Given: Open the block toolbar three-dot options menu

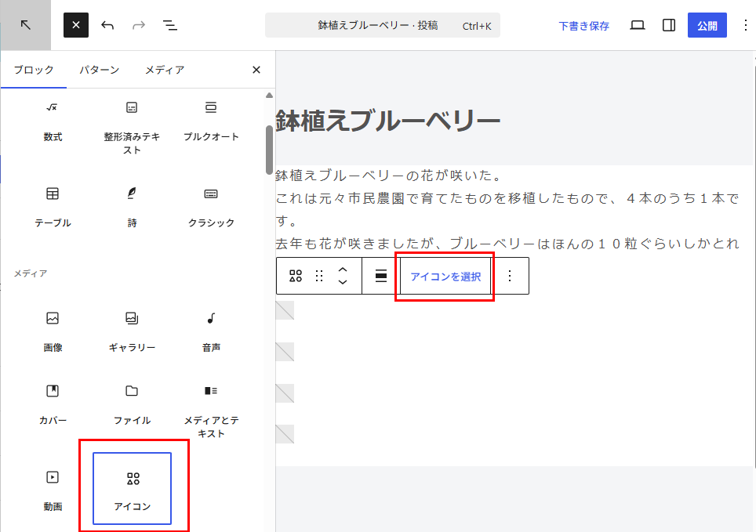Looking at the screenshot, I should (x=510, y=276).
